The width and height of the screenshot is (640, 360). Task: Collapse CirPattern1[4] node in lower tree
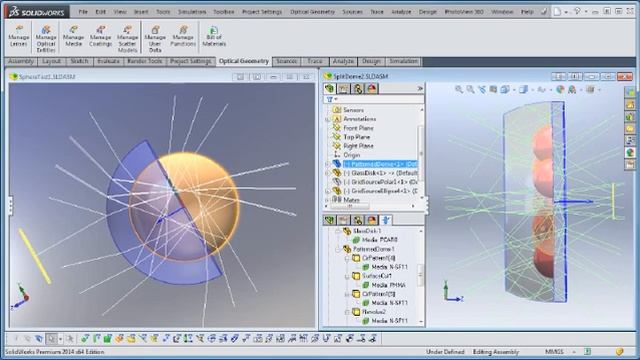click(347, 258)
